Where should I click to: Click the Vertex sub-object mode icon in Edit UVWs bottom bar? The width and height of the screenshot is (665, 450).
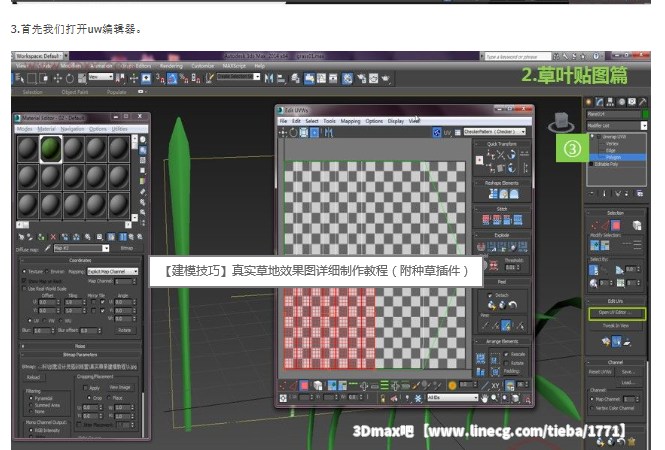(x=282, y=386)
